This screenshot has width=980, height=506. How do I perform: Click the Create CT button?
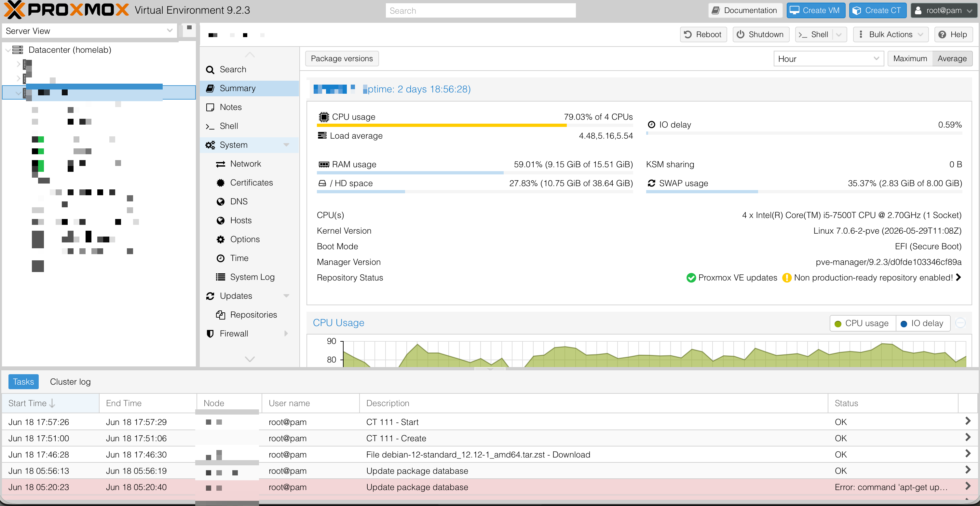878,10
